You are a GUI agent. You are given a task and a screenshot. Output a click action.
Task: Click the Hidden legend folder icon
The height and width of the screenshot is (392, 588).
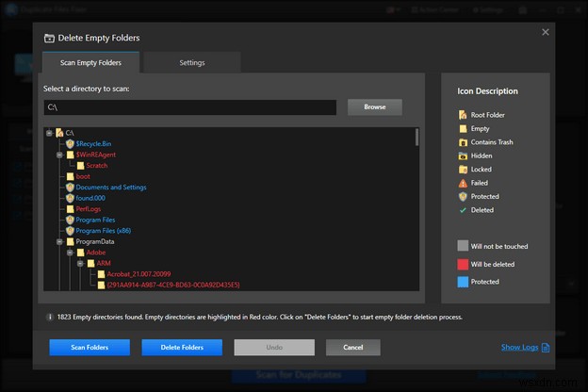(x=463, y=155)
